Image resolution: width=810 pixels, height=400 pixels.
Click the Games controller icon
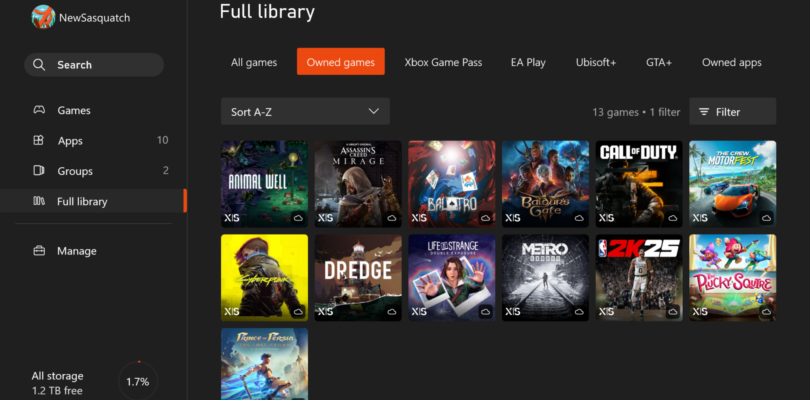coord(39,110)
